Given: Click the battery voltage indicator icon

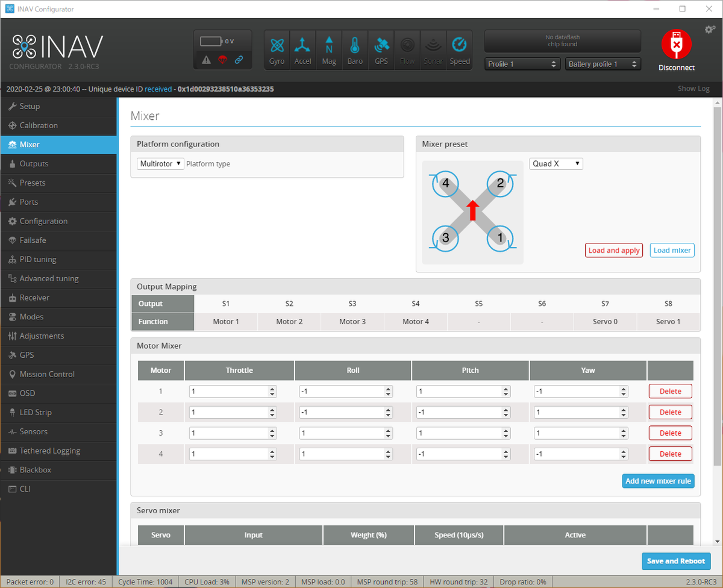Looking at the screenshot, I should 211,42.
